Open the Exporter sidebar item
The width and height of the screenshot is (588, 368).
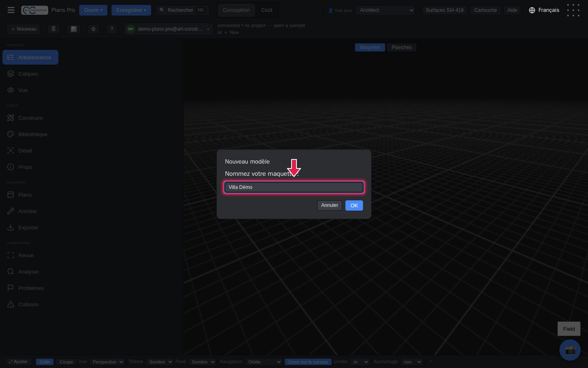(31, 228)
